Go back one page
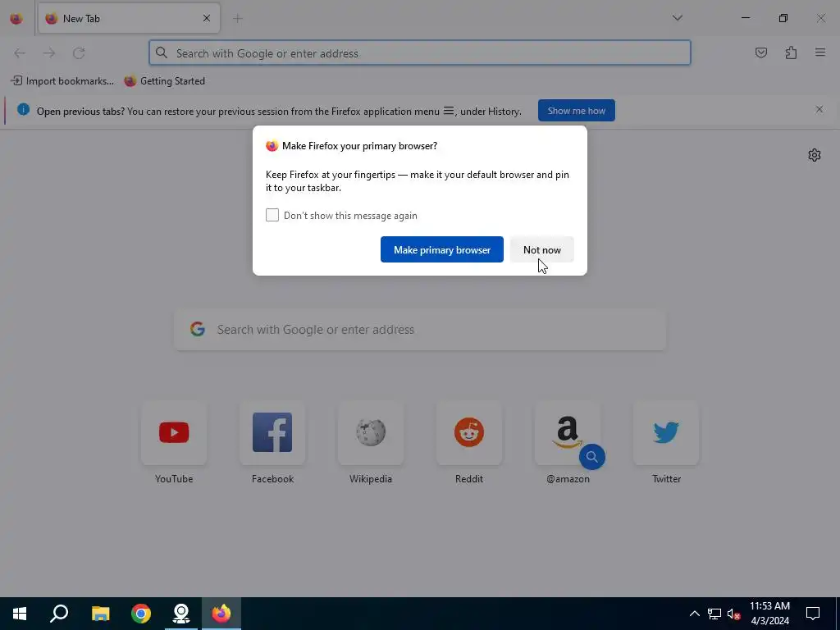This screenshot has width=840, height=630. [20, 53]
